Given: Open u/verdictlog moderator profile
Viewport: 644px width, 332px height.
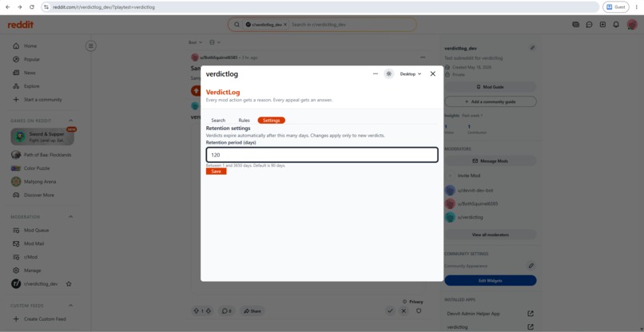Looking at the screenshot, I should [464, 217].
